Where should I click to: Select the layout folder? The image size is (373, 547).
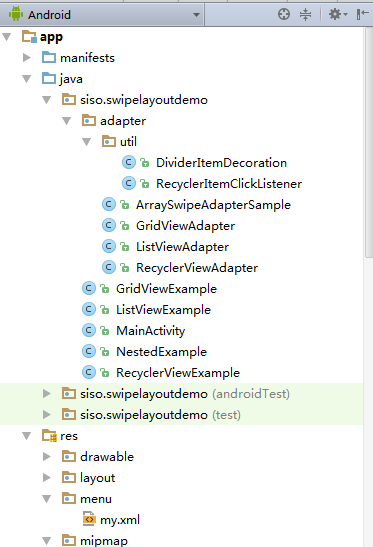click(97, 478)
